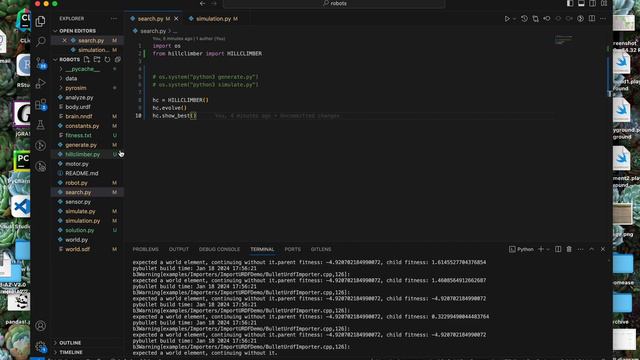
Task: Open the Accounts icon in activity bar
Action: [40, 326]
